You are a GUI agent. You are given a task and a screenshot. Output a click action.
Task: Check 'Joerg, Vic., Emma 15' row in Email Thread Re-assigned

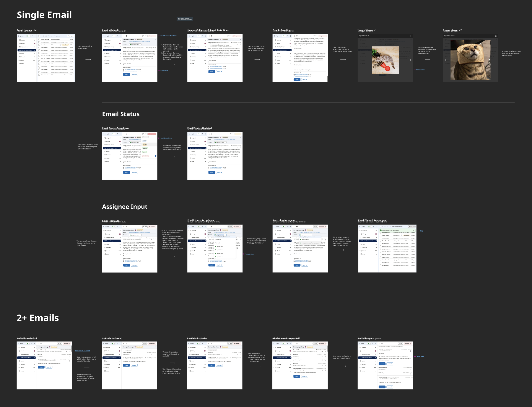click(381, 249)
